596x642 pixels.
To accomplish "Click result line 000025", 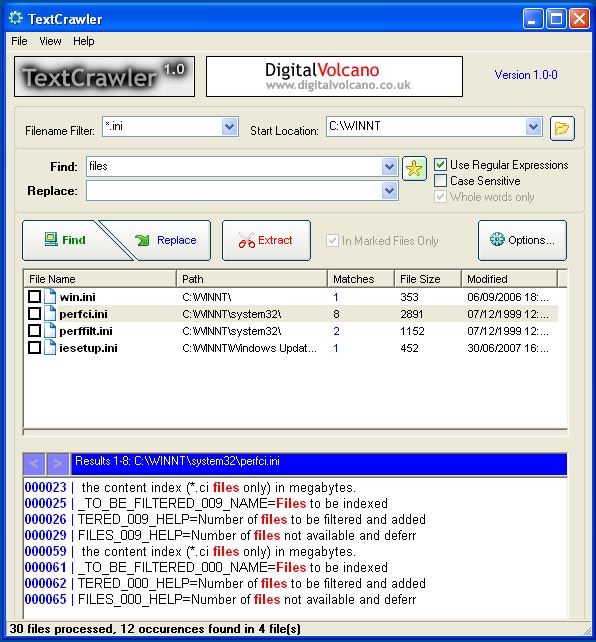I will pos(206,503).
